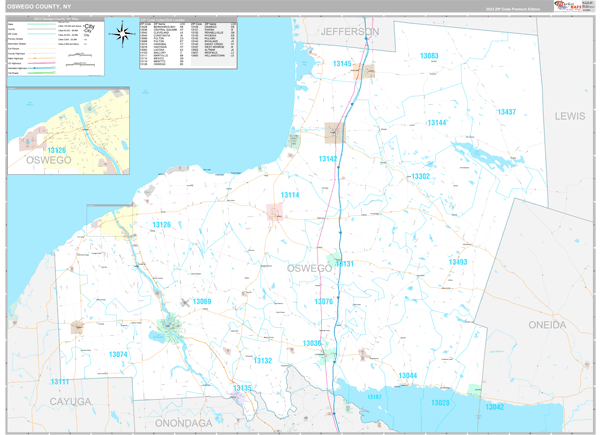Image resolution: width=600 pixels, height=435 pixels.
Task: Select the ZIP code label 13083
Action: click(x=429, y=56)
